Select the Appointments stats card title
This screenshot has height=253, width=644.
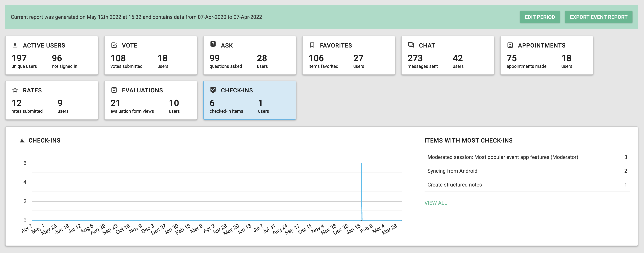(x=541, y=45)
